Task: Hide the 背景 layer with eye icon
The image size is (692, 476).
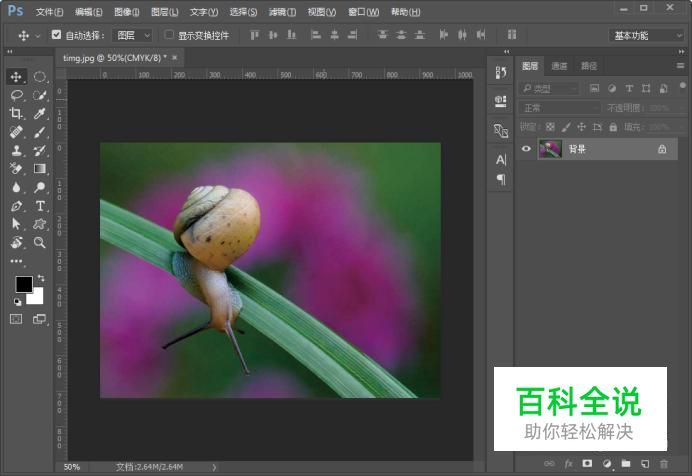Action: pos(527,149)
